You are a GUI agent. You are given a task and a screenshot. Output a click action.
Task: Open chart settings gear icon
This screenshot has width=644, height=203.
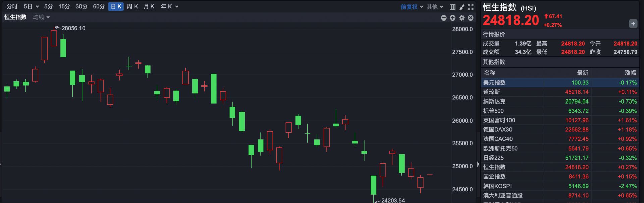pos(462,18)
